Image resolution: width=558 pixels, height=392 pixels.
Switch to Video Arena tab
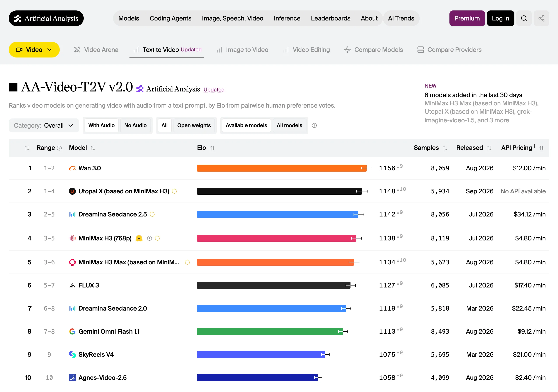pyautogui.click(x=96, y=50)
